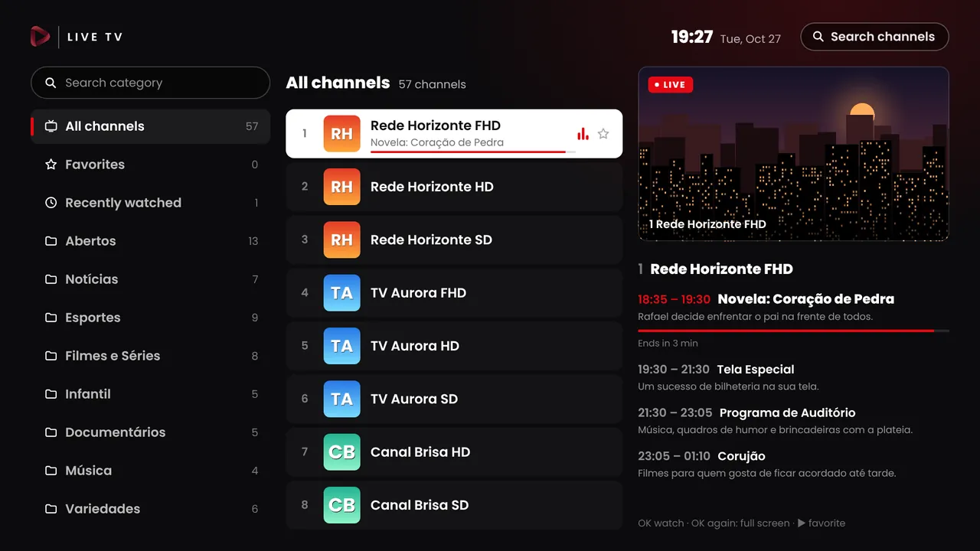Image resolution: width=980 pixels, height=551 pixels.
Task: Open the Recently watched category
Action: coord(150,203)
